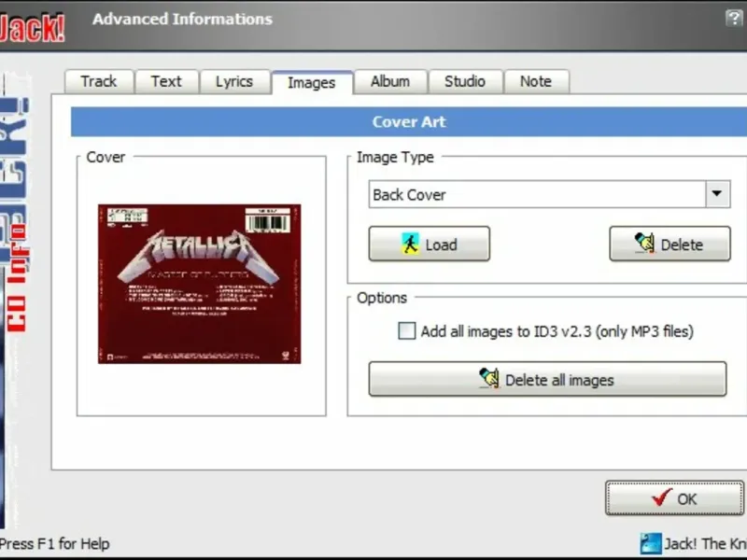Open the Album tab

pos(390,81)
